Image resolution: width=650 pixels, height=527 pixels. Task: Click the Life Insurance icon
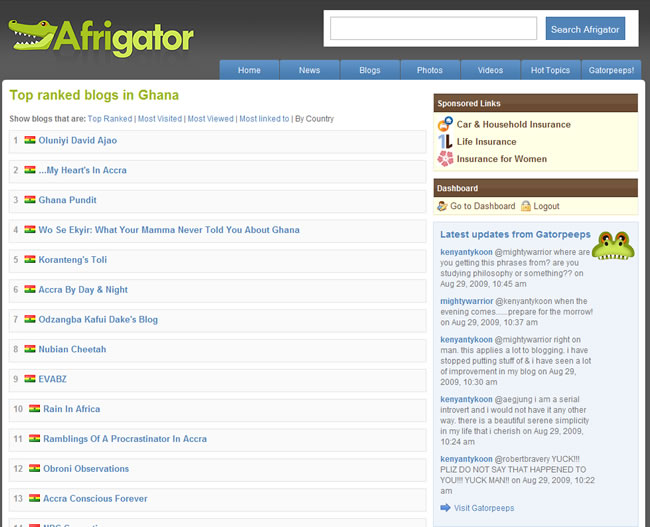(x=445, y=141)
